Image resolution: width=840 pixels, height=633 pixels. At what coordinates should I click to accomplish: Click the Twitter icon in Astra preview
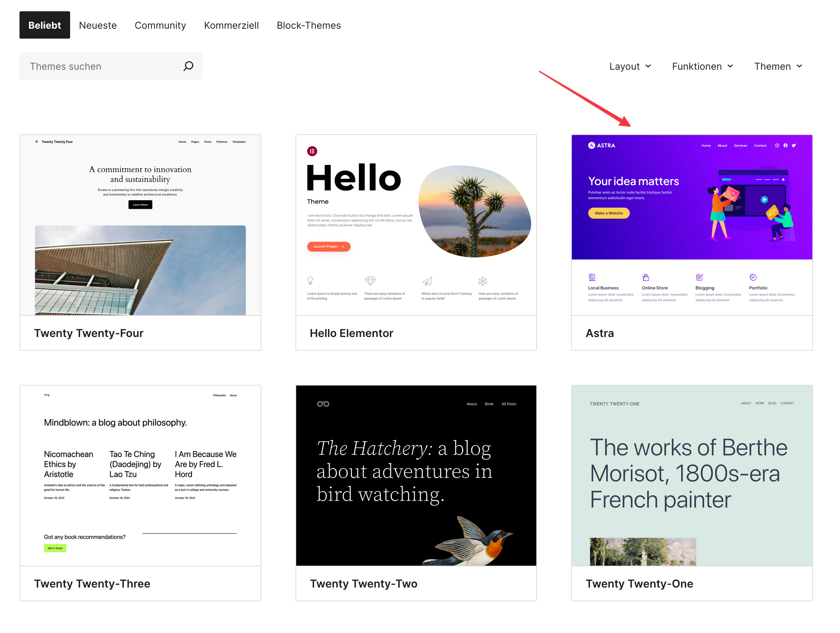coord(794,145)
